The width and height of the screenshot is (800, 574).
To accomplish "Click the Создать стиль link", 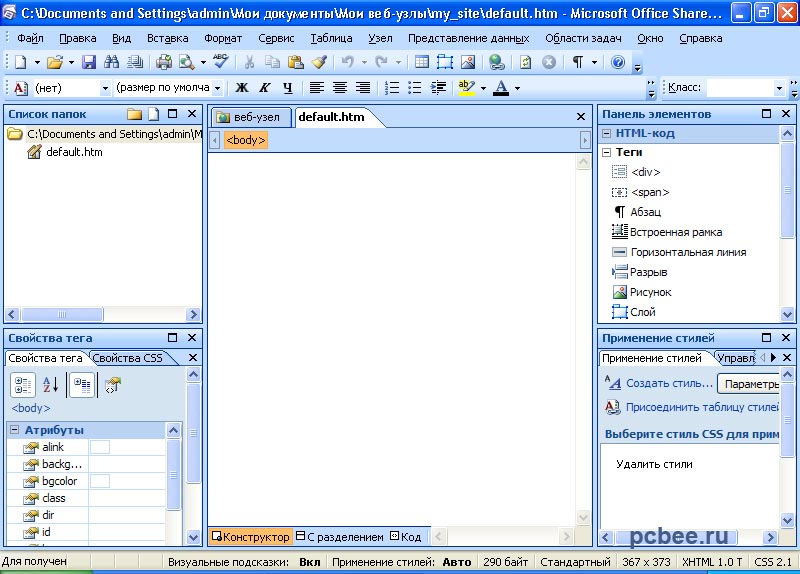I will pos(669,383).
